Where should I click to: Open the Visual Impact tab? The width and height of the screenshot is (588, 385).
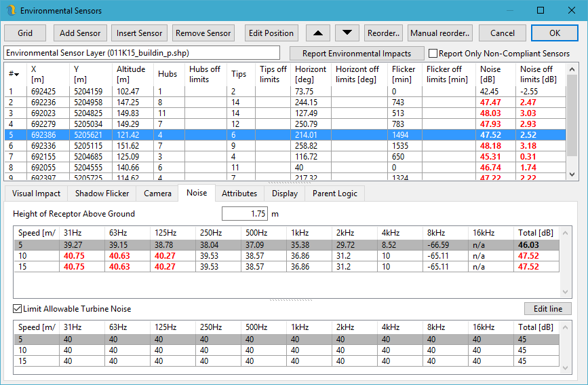click(x=36, y=194)
